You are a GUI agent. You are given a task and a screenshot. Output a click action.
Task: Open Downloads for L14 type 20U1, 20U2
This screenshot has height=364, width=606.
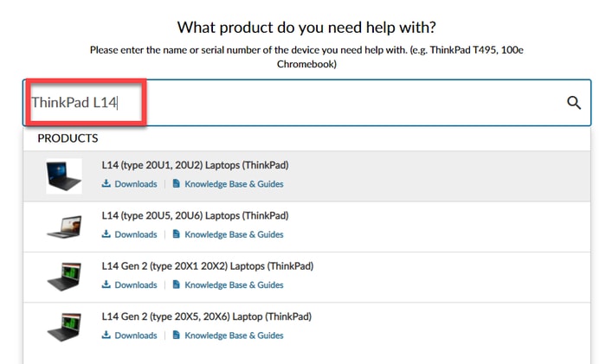click(136, 184)
